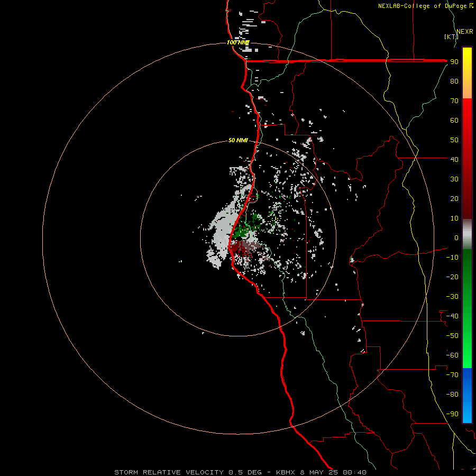476x476 pixels.
Task: Click the -50 value on the velocity scale
Action: click(452, 336)
